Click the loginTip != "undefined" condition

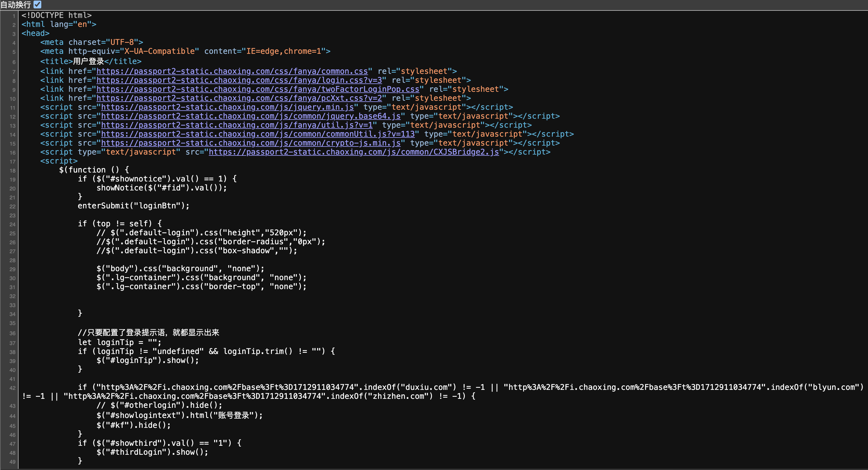tap(206, 351)
